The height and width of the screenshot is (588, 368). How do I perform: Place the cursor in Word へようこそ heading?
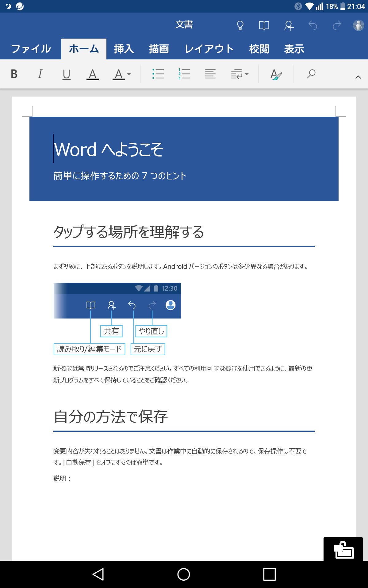click(x=108, y=149)
